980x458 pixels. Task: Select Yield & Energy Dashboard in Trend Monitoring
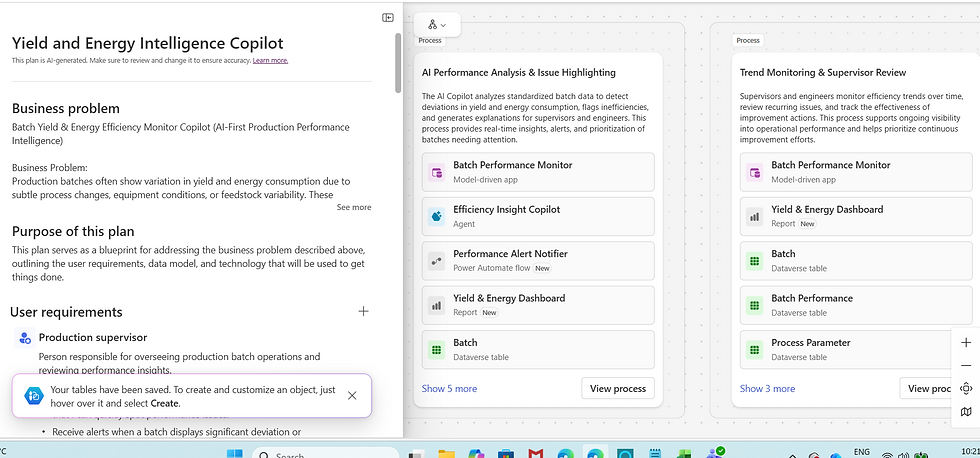pyautogui.click(x=855, y=216)
